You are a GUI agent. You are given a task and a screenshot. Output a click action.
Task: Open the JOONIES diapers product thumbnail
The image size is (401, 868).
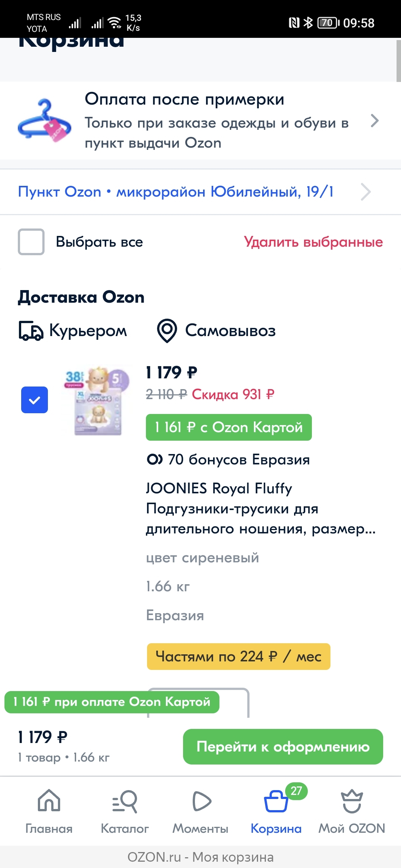tap(98, 400)
